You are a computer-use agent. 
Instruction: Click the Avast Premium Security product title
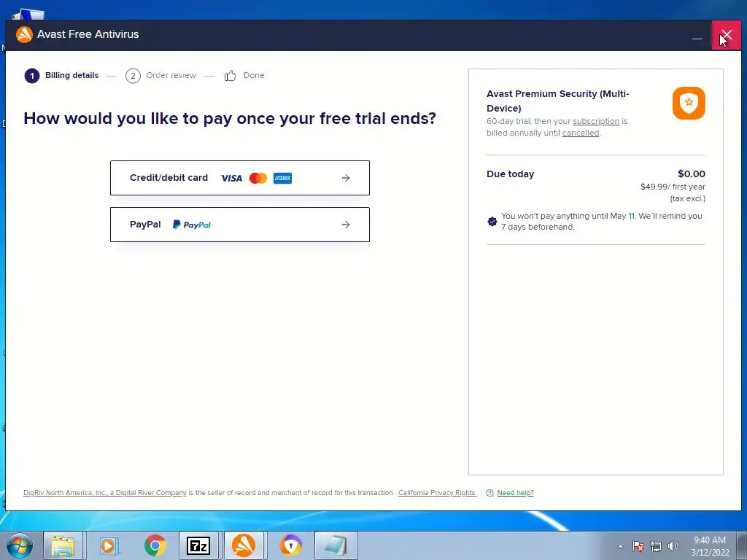click(x=557, y=101)
